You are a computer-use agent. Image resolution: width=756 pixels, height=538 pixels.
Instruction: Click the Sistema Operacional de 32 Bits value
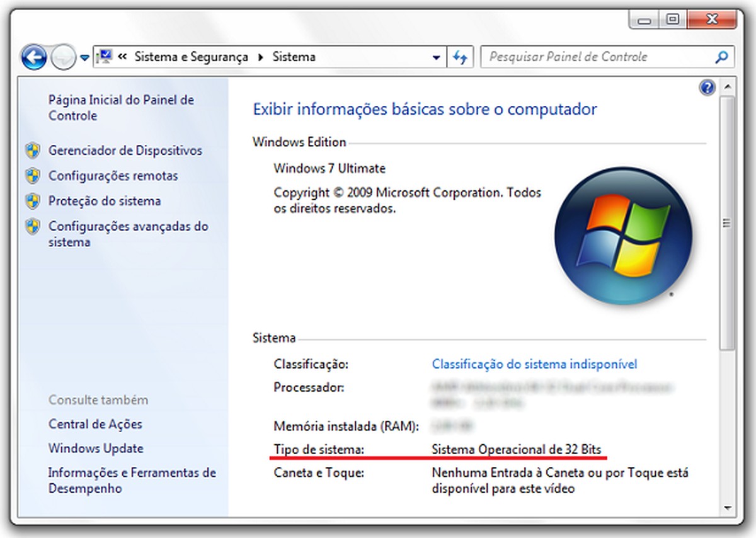517,449
